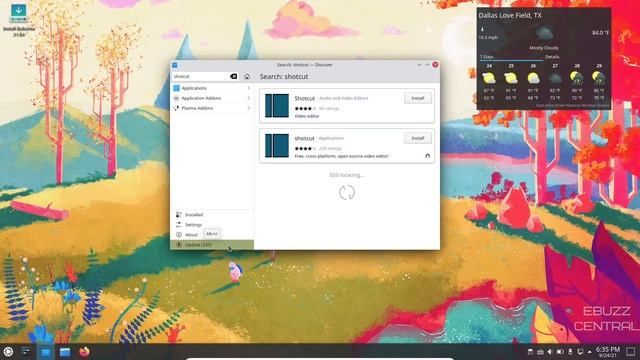Click the show desktop button in panel
640x360 pixels.
631,352
